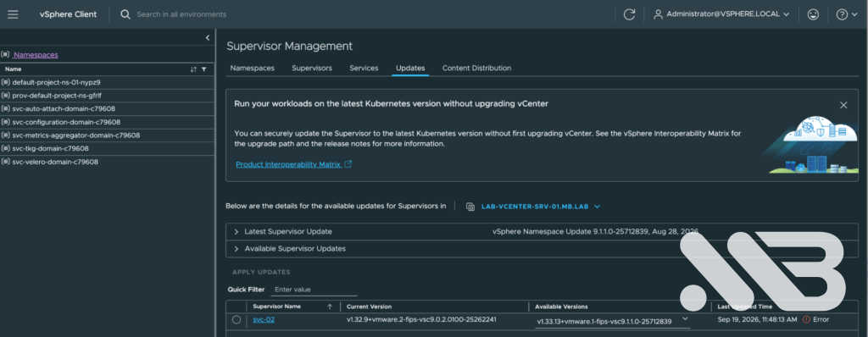
Task: Collapse the left navigation panel
Action: [x=208, y=37]
